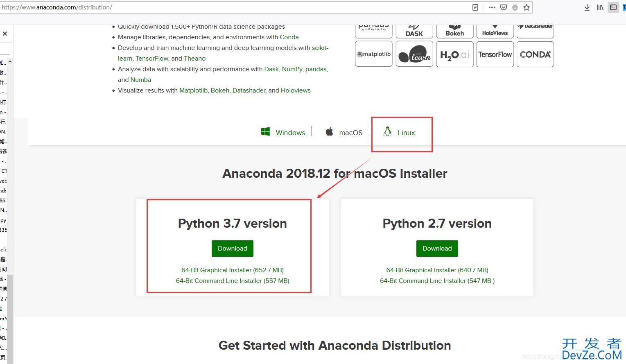Select the Python 3.7 version heading

point(233,224)
